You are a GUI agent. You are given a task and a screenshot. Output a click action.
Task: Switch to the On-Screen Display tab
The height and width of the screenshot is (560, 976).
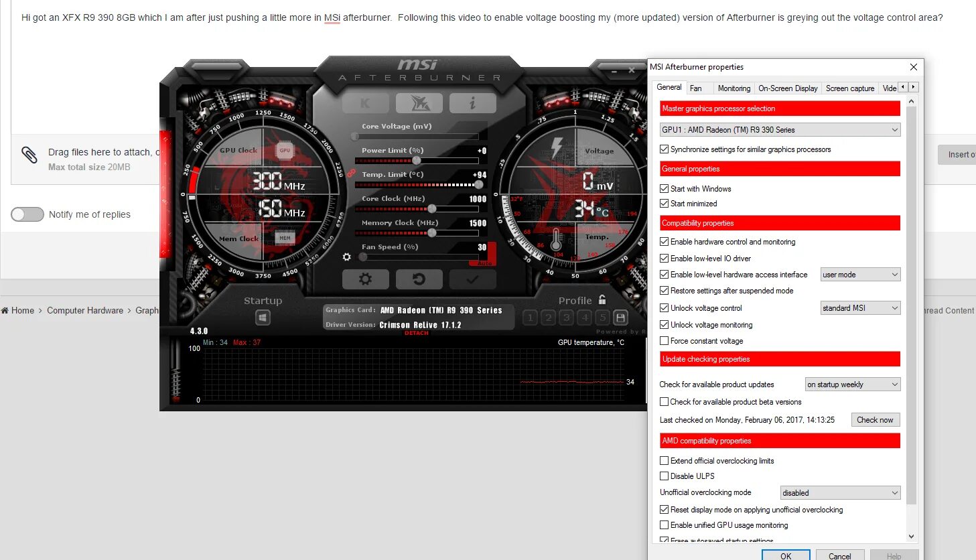click(x=788, y=88)
